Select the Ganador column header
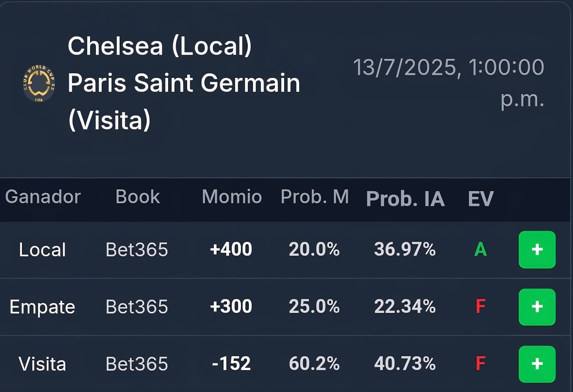Viewport: 573px width, 392px height. (43, 197)
